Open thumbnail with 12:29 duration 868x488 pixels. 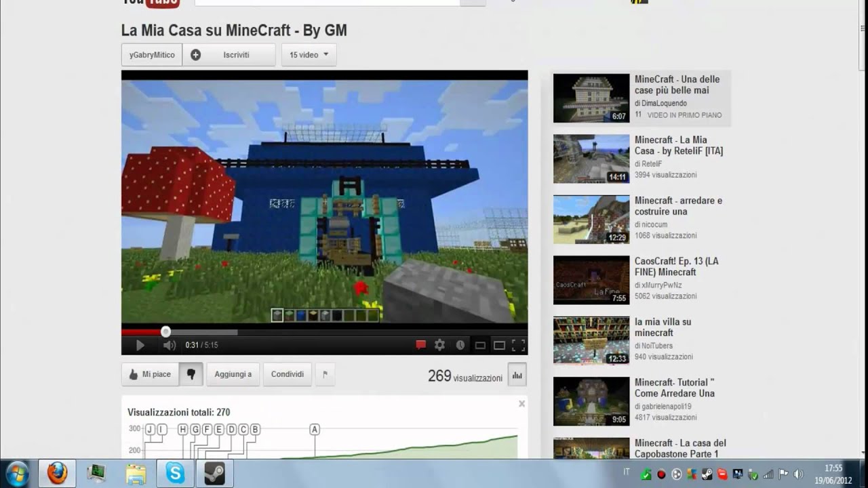[591, 220]
